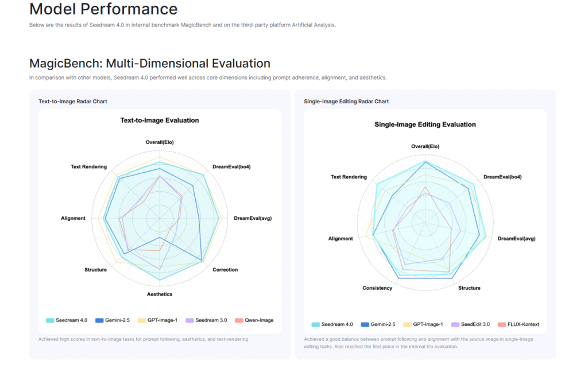The height and width of the screenshot is (365, 588).
Task: Toggle Gemini-2.5 legend in Single-Image Editing chart
Action: [378, 324]
